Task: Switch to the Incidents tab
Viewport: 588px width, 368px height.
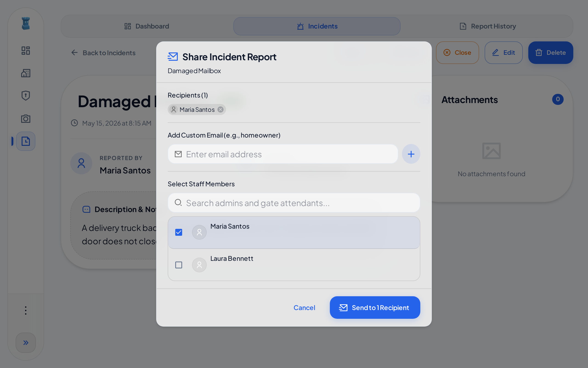Action: pyautogui.click(x=317, y=26)
